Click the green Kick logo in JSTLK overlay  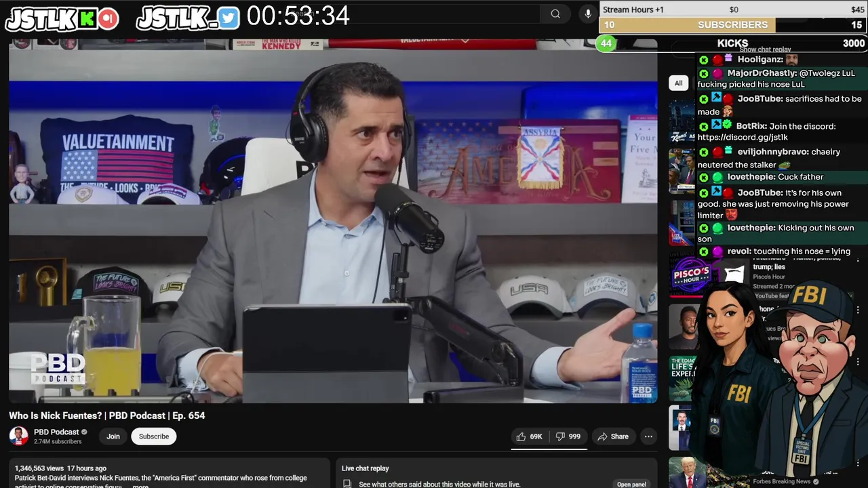87,19
